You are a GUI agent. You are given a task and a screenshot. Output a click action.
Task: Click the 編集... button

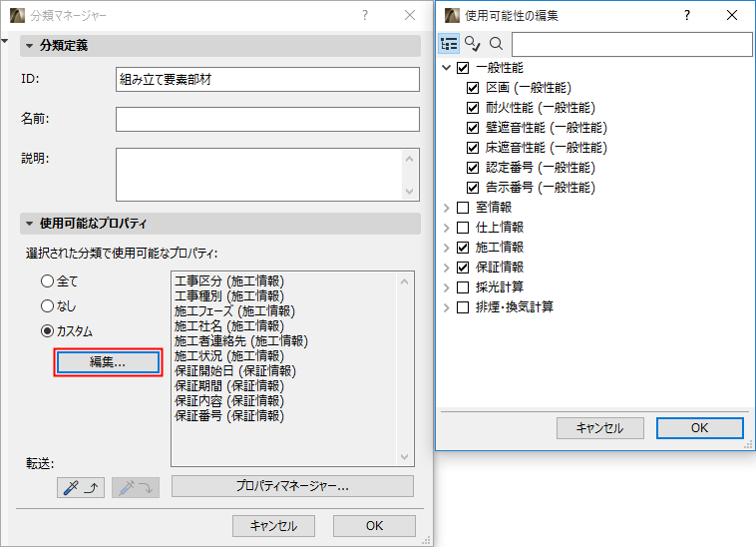(108, 362)
